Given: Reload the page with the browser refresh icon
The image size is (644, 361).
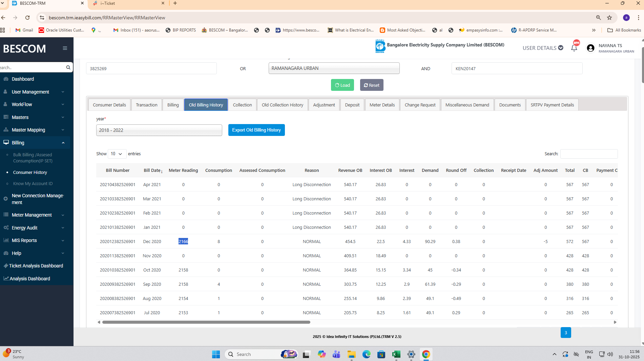Looking at the screenshot, I should (27, 18).
